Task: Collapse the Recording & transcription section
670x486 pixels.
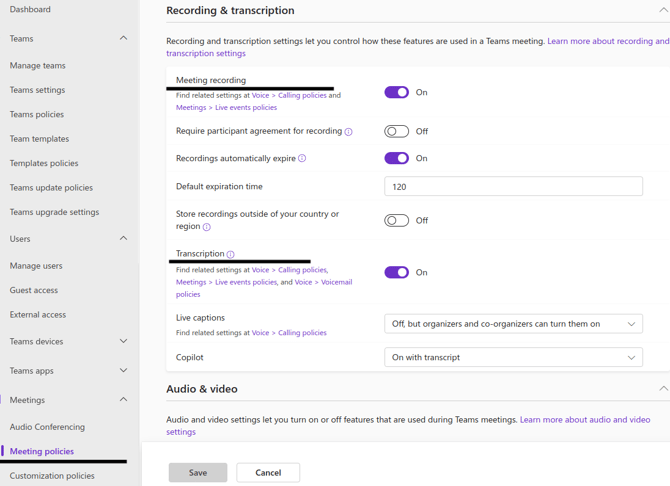Action: point(664,10)
